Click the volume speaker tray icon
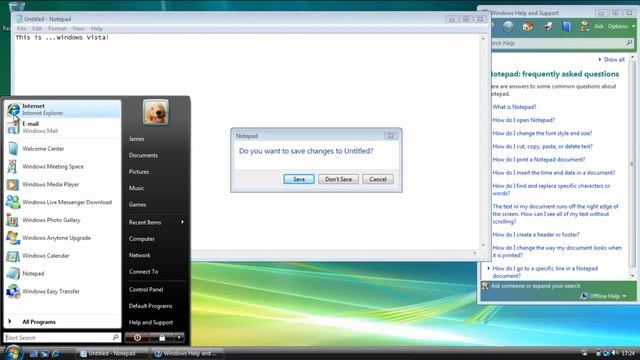 [x=614, y=353]
